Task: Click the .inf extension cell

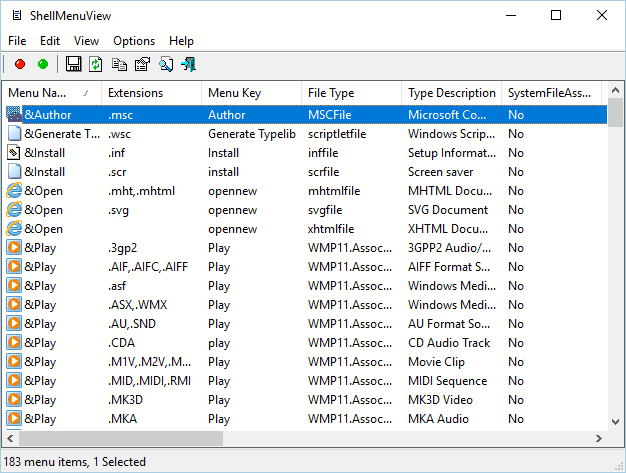Action: point(117,152)
